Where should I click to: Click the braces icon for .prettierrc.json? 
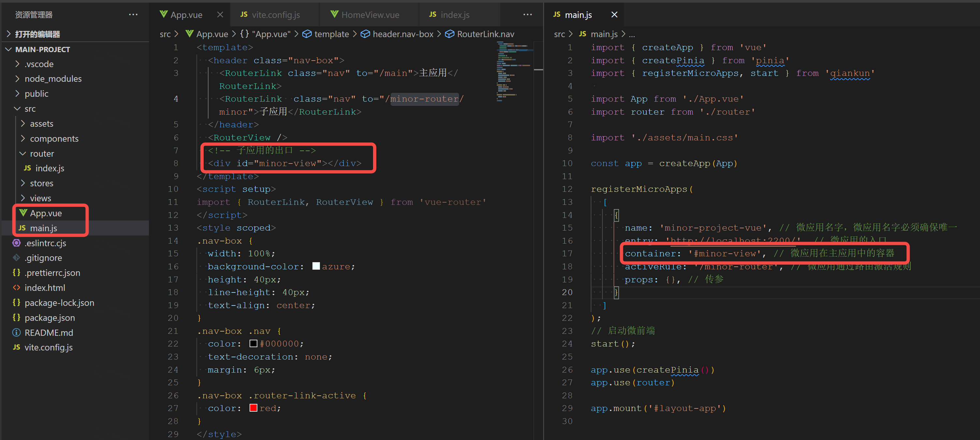(16, 273)
